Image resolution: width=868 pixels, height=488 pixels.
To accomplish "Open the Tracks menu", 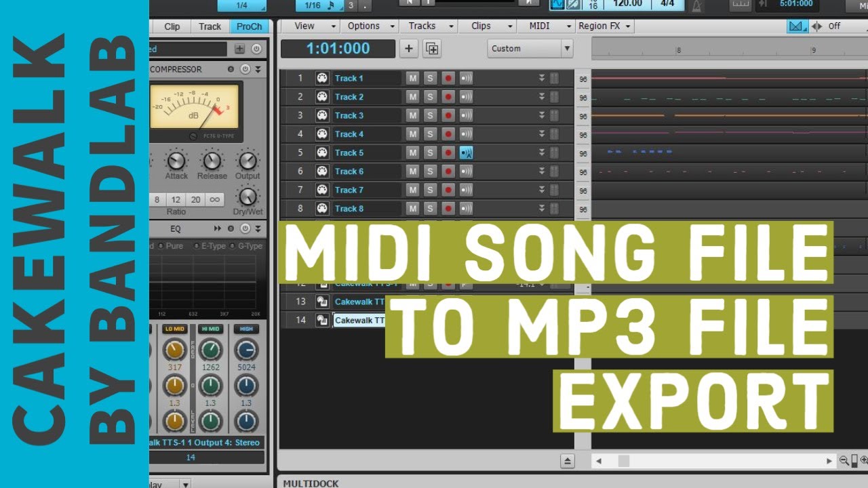I will click(x=427, y=26).
